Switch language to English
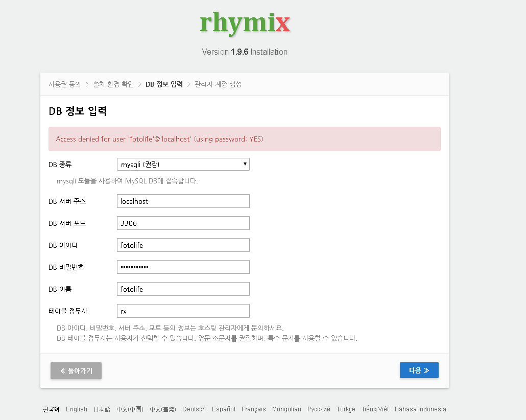 pyautogui.click(x=77, y=409)
